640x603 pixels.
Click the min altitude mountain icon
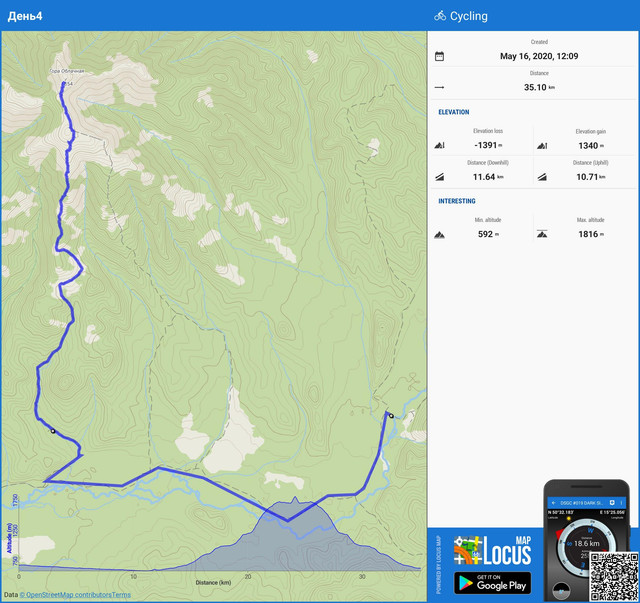(439, 234)
